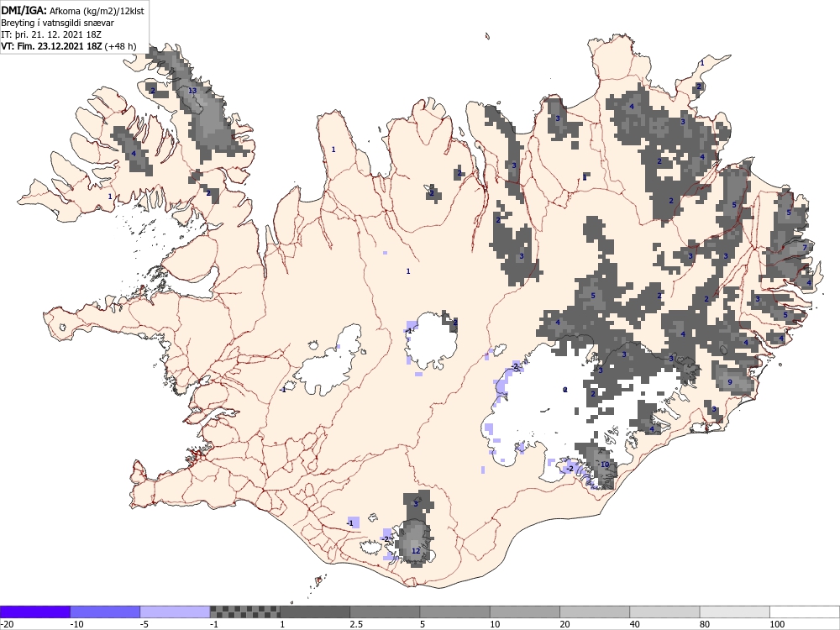Click the '100' legend scale label
The width and height of the screenshot is (840, 630).
(777, 624)
